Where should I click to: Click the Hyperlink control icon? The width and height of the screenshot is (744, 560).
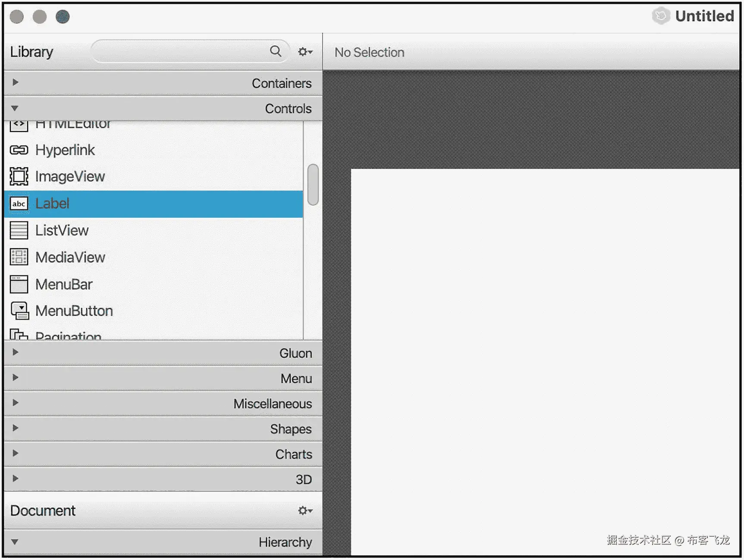point(19,150)
